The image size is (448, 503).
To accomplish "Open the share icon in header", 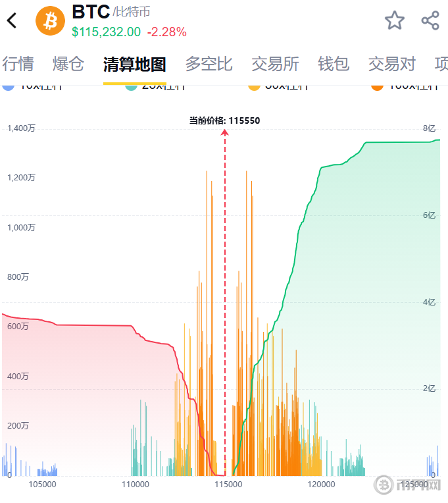I will point(430,20).
